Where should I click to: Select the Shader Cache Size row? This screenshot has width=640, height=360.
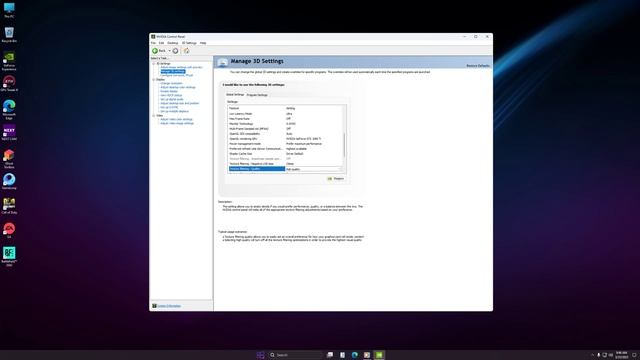tap(285, 154)
